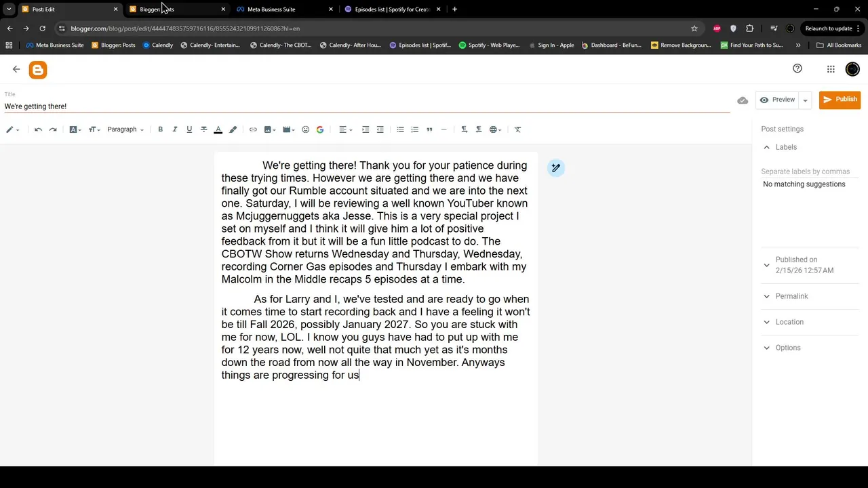The width and height of the screenshot is (868, 488).
Task: Open the Spotify - Web Player bookmark
Action: point(489,45)
